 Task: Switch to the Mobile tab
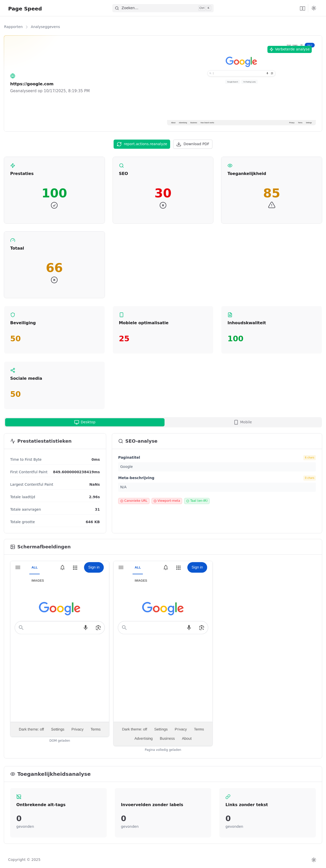[243, 422]
